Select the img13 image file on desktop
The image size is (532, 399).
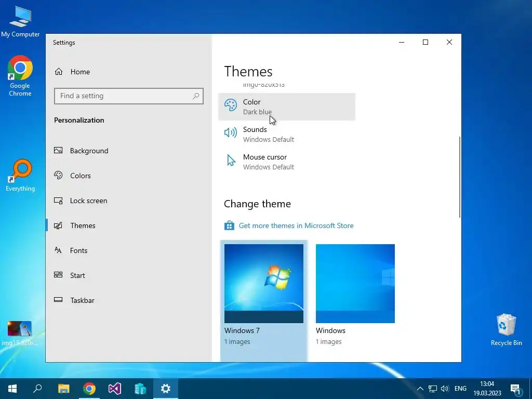pos(20,333)
